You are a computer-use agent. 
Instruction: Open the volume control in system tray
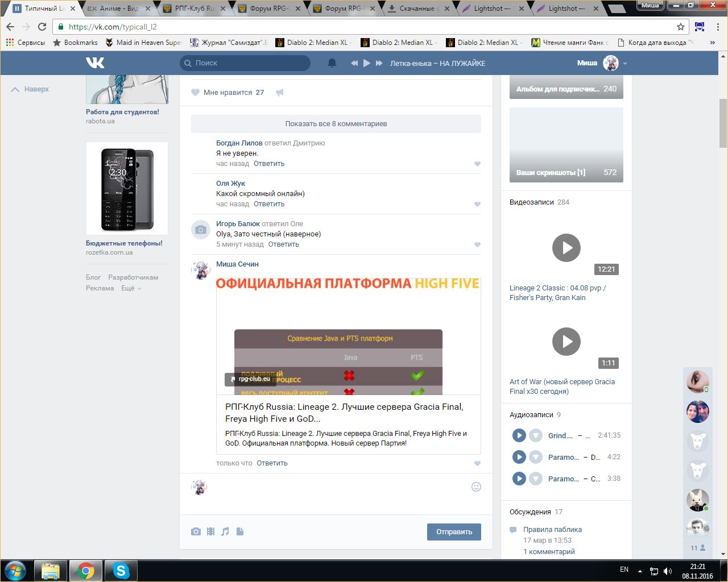(668, 571)
